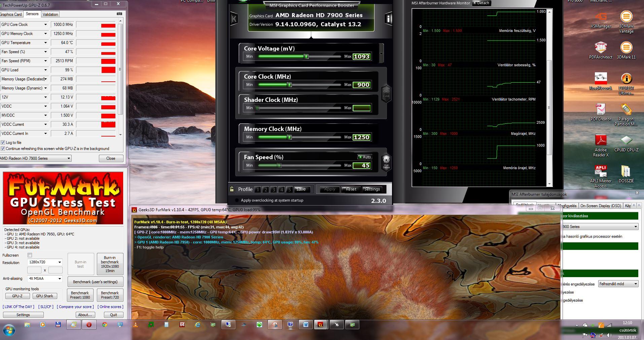Open Afterburner info 'i' side button
The width and height of the screenshot is (644, 340).
point(388,18)
